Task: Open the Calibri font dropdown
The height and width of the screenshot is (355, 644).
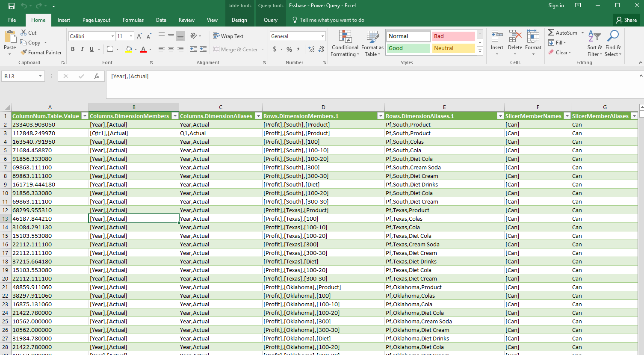Action: pos(112,36)
